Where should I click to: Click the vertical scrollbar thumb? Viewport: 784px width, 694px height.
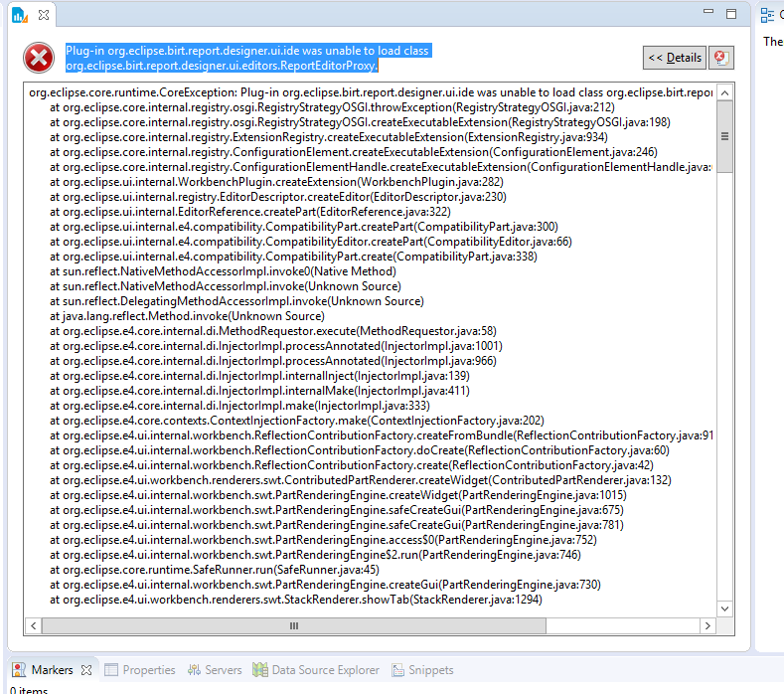(x=724, y=136)
